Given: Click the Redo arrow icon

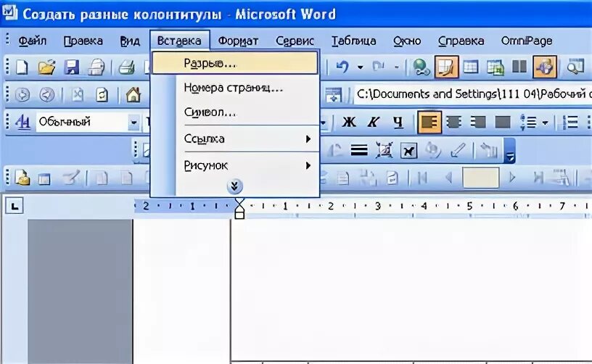Looking at the screenshot, I should [x=378, y=67].
